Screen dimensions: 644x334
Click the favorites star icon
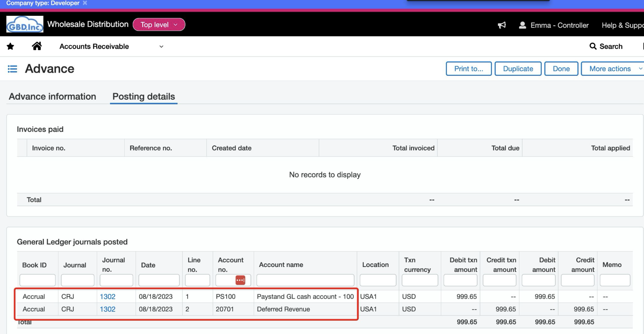10,46
